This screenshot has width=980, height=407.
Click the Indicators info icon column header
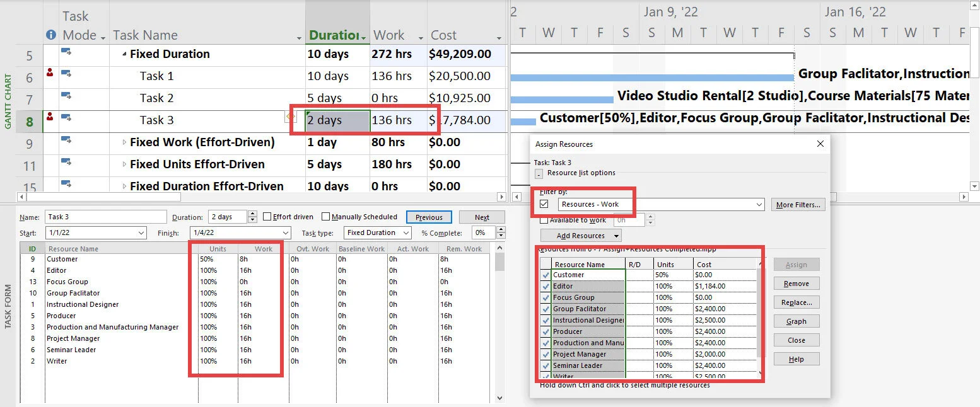pyautogui.click(x=50, y=35)
